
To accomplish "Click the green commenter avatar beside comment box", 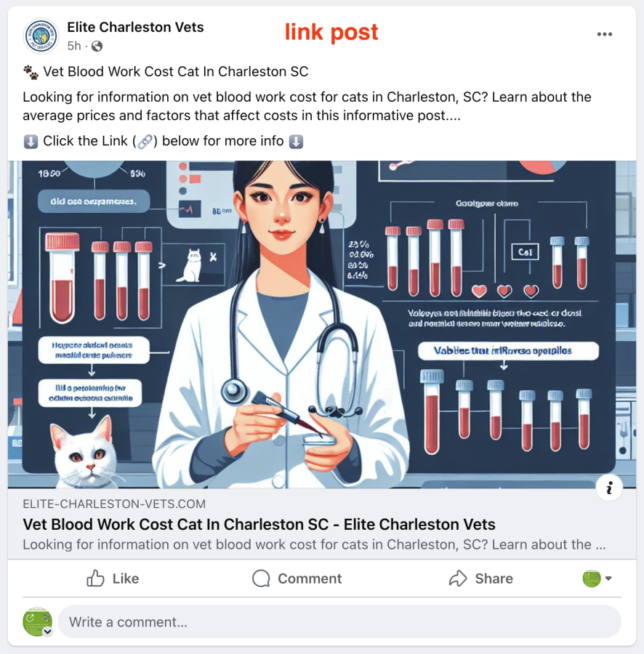I will 37,621.
